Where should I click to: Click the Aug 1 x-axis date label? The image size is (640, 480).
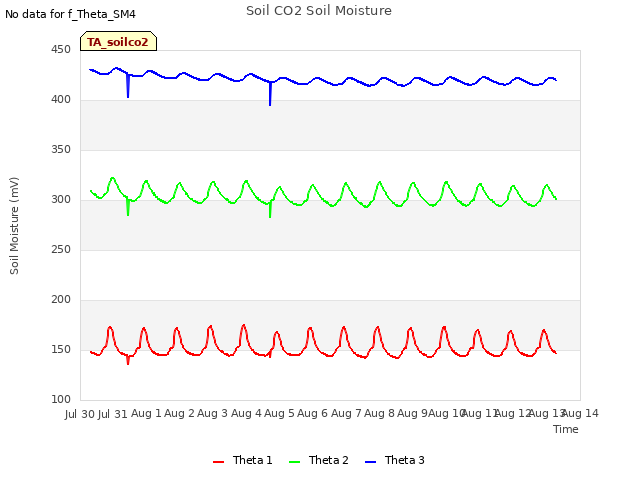[x=146, y=413]
